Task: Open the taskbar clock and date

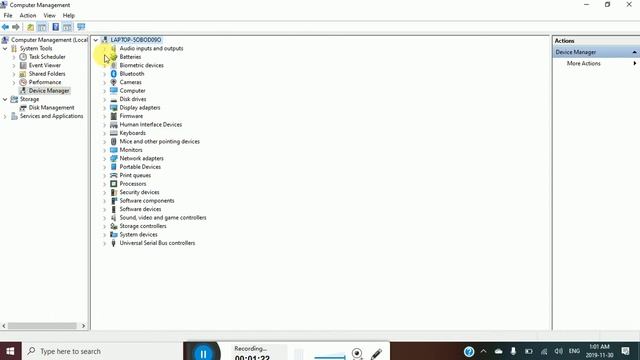Action: [x=600, y=351]
